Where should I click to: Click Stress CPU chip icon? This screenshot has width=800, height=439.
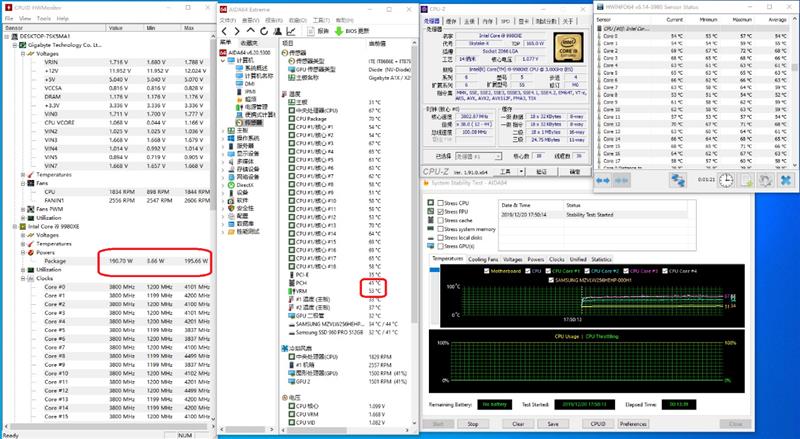[431, 203]
